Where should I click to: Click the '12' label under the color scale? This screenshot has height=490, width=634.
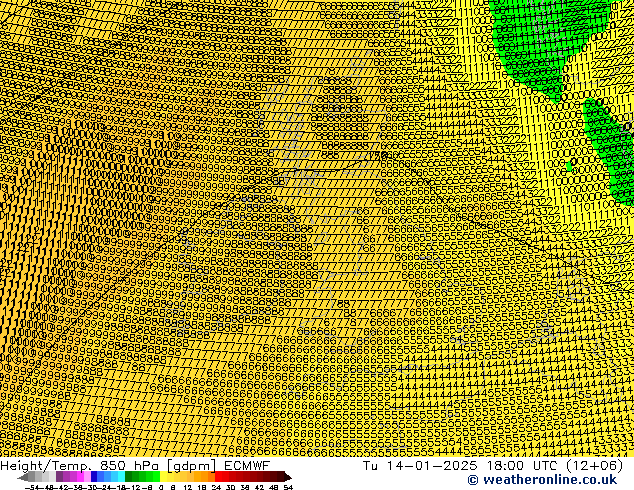187,488
